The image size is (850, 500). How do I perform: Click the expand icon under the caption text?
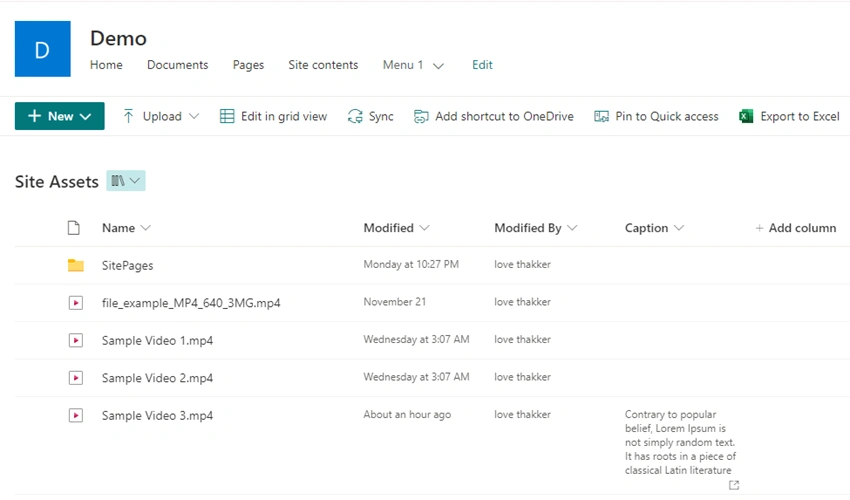pos(734,485)
